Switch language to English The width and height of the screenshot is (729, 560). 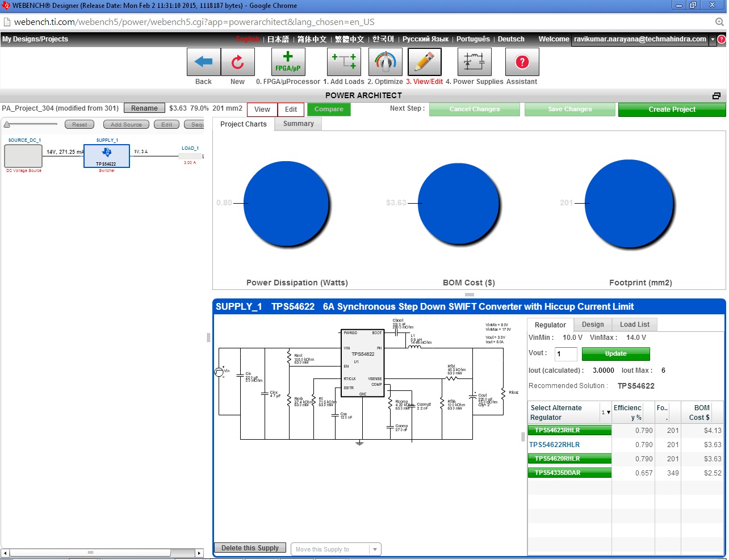pyautogui.click(x=248, y=39)
